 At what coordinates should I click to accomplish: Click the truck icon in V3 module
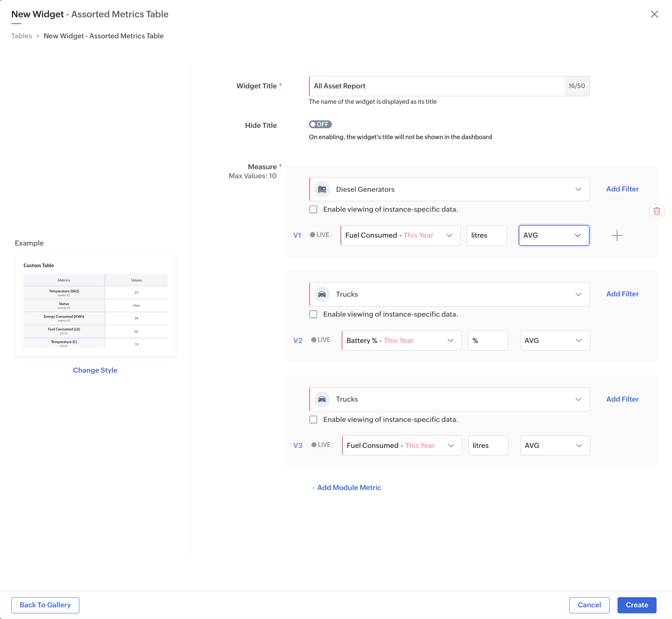click(322, 399)
